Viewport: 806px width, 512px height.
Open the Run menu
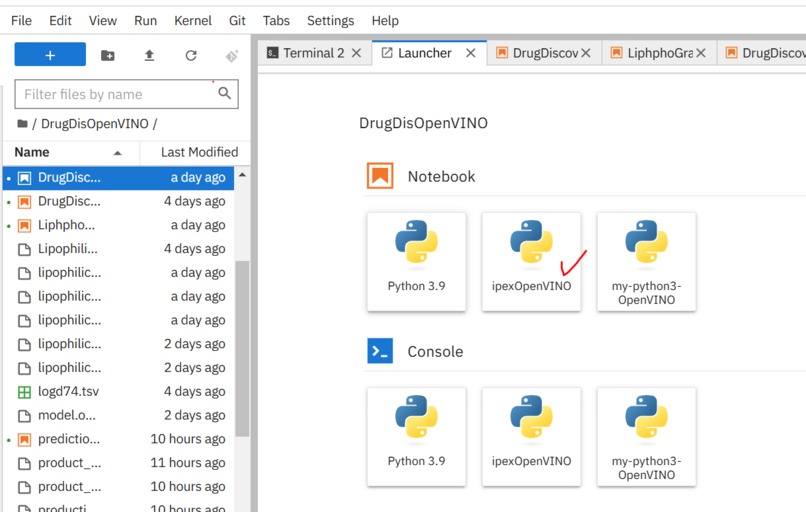click(x=145, y=21)
